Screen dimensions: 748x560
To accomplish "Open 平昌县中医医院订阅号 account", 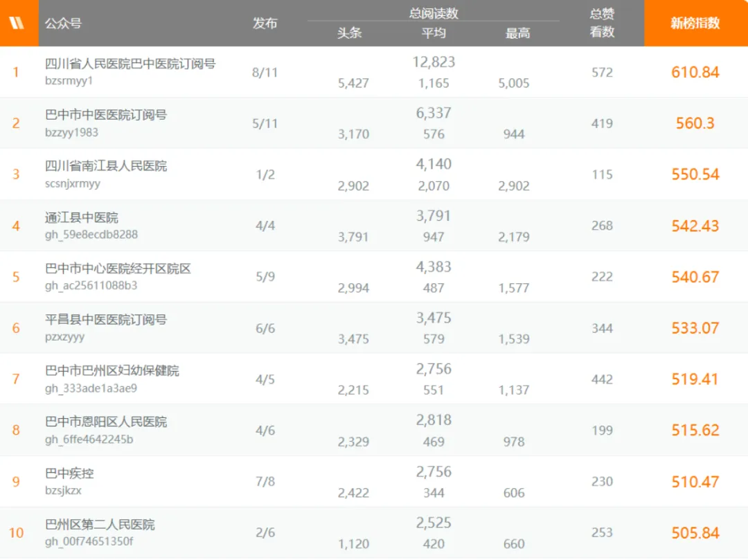I will [106, 319].
